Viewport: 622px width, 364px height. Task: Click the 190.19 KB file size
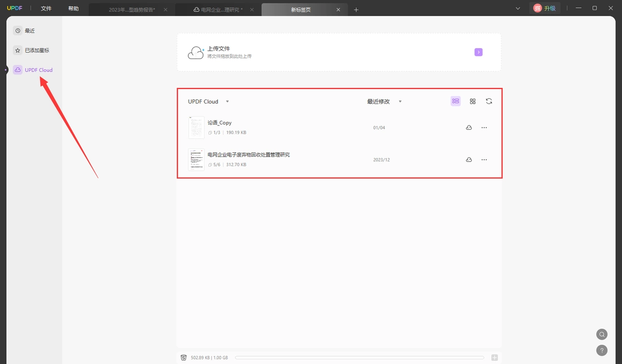pos(236,133)
